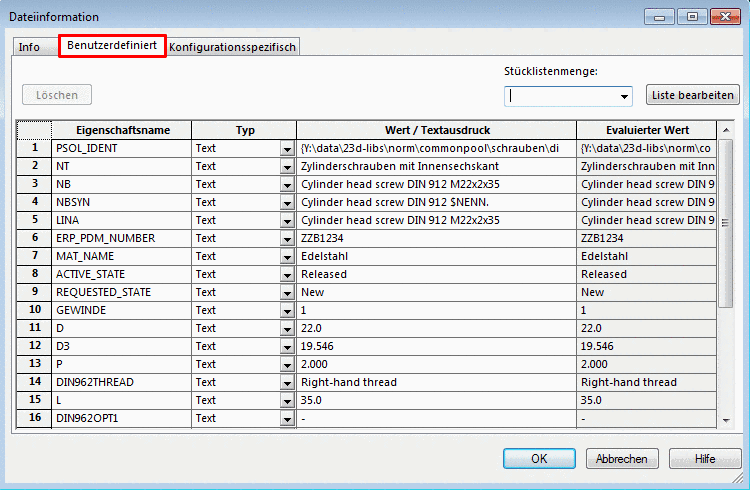The height and width of the screenshot is (490, 750).
Task: Select the DIN962THREAD property name cell
Action: [x=121, y=382]
